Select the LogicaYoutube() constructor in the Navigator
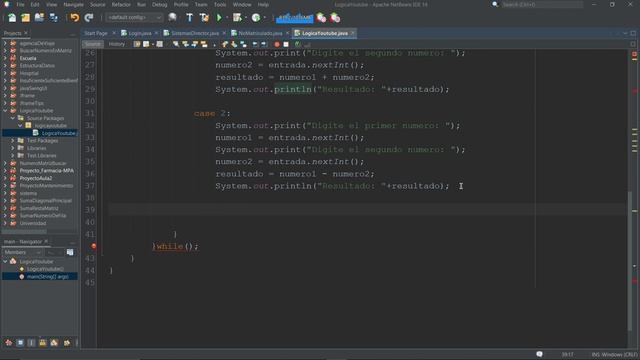This screenshot has width=640, height=360. pyautogui.click(x=45, y=269)
